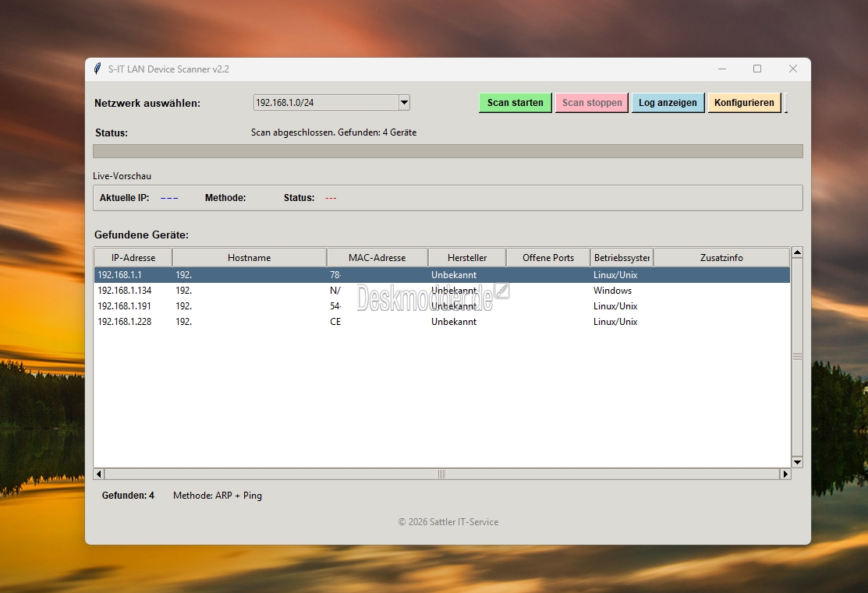Click the Hersteller column header

point(467,257)
